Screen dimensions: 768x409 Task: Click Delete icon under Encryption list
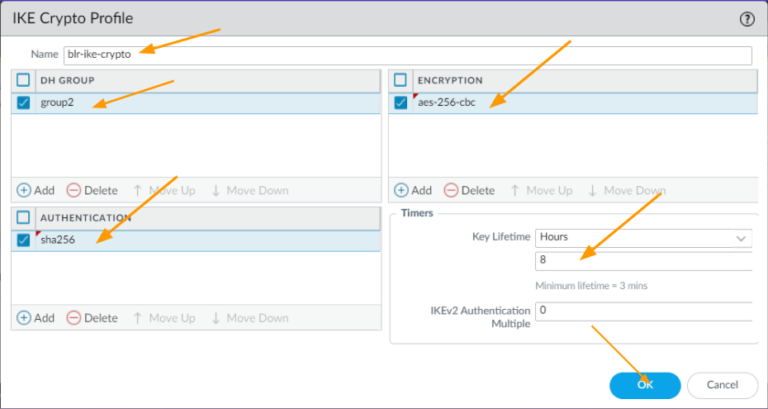pos(451,190)
